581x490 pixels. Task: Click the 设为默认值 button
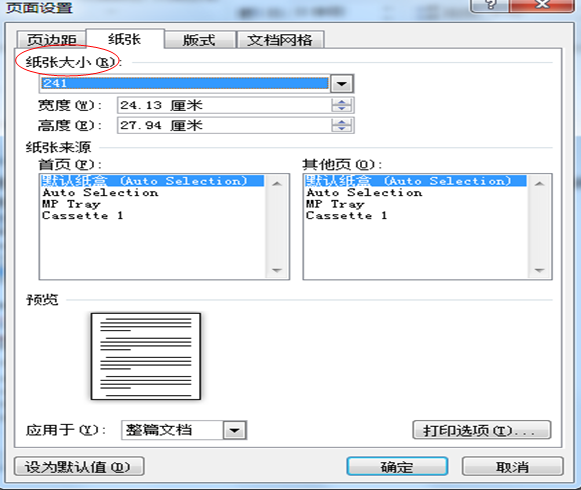[x=79, y=466]
